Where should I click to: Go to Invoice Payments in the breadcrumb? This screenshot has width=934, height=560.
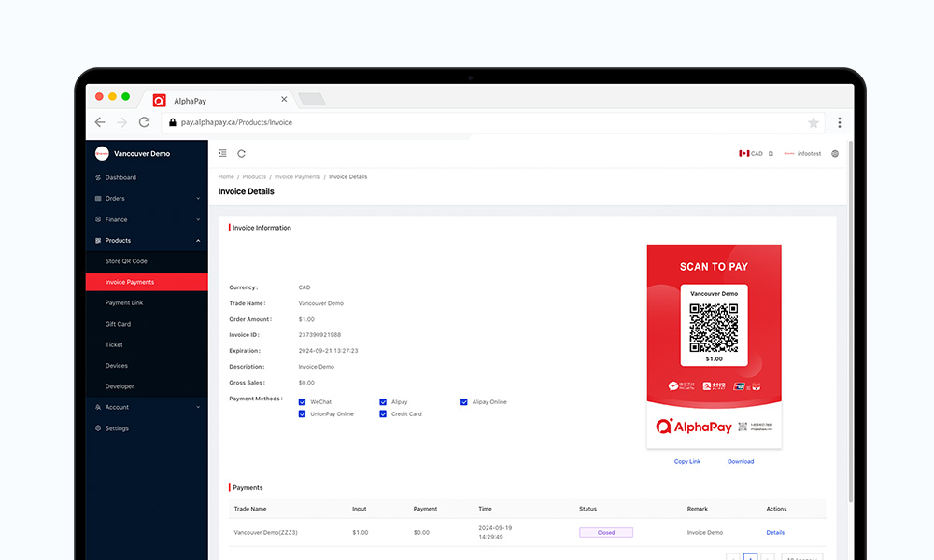tap(297, 176)
